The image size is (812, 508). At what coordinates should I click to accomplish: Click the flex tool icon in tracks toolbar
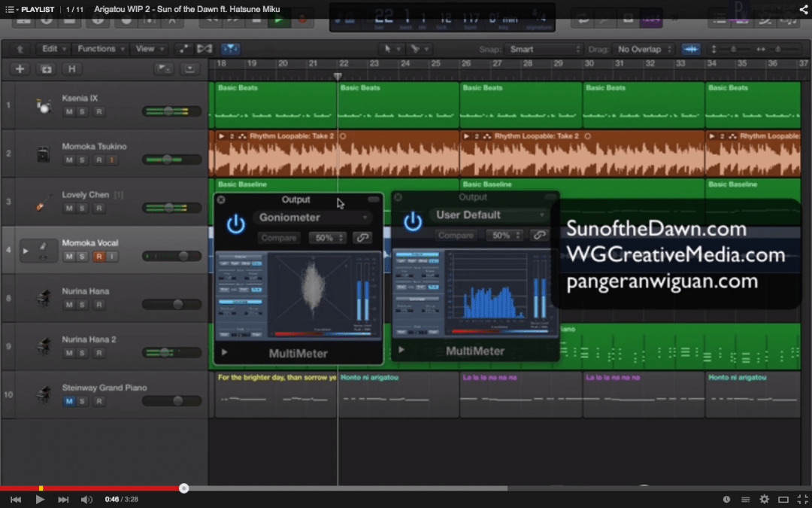point(205,49)
